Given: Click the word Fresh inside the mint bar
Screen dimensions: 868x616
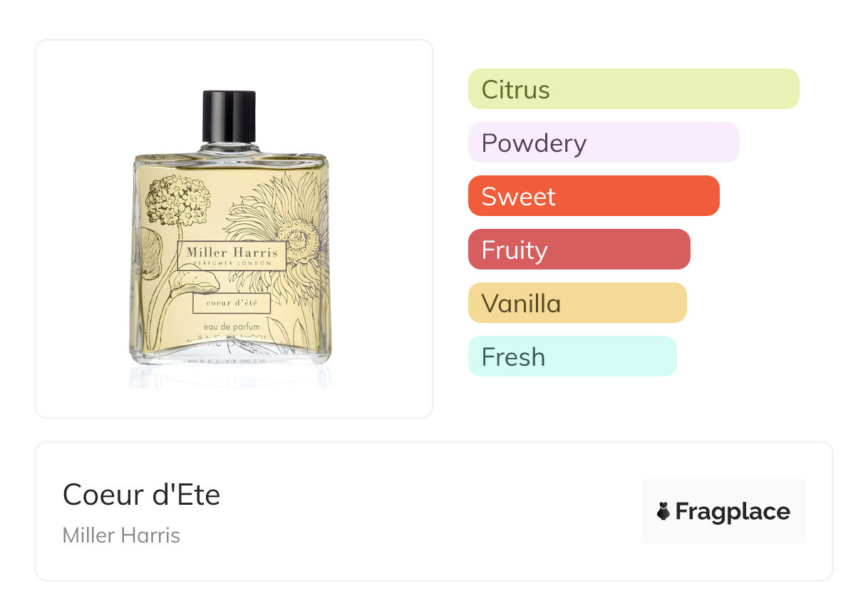Looking at the screenshot, I should (x=513, y=357).
